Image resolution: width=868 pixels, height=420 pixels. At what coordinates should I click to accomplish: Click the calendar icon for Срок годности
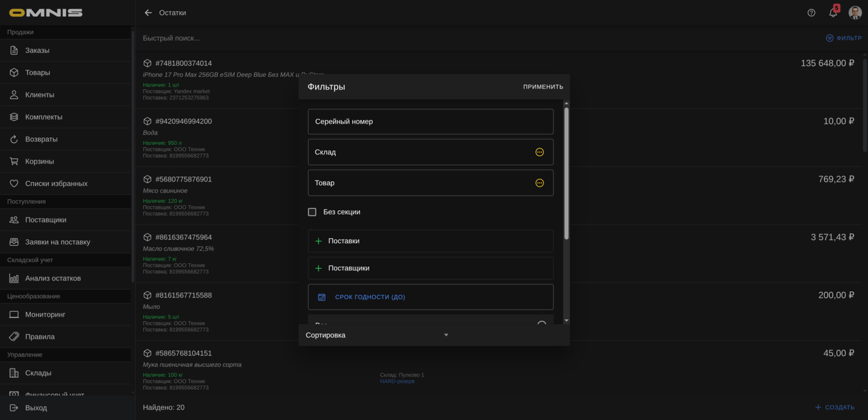[322, 297]
